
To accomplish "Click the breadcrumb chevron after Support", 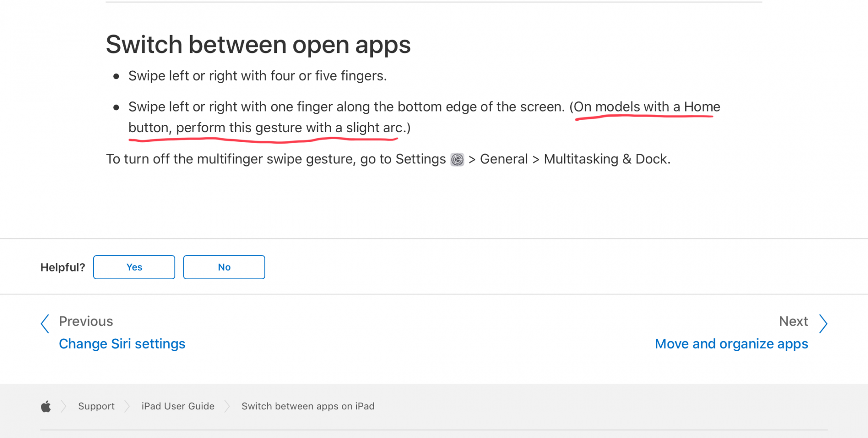I will pos(127,406).
